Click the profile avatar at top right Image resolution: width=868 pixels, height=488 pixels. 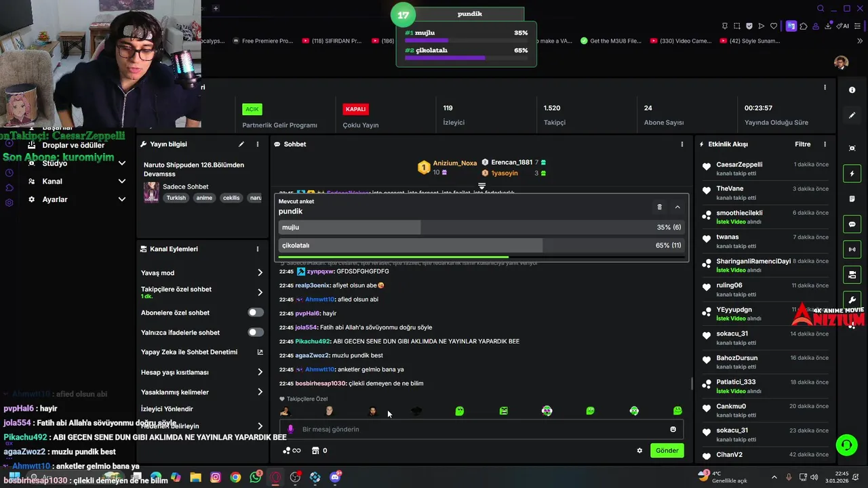841,63
